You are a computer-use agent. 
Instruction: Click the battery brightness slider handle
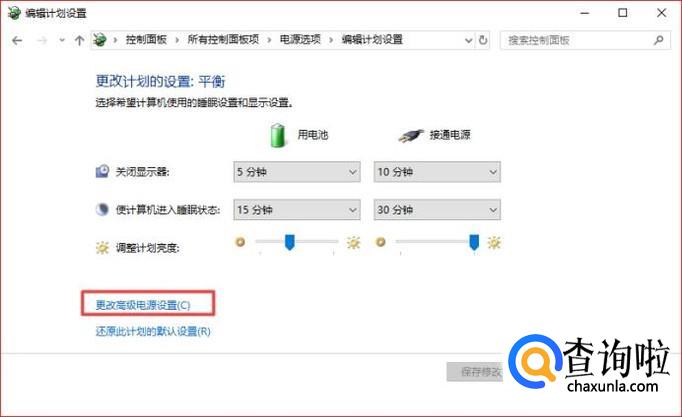coord(289,242)
